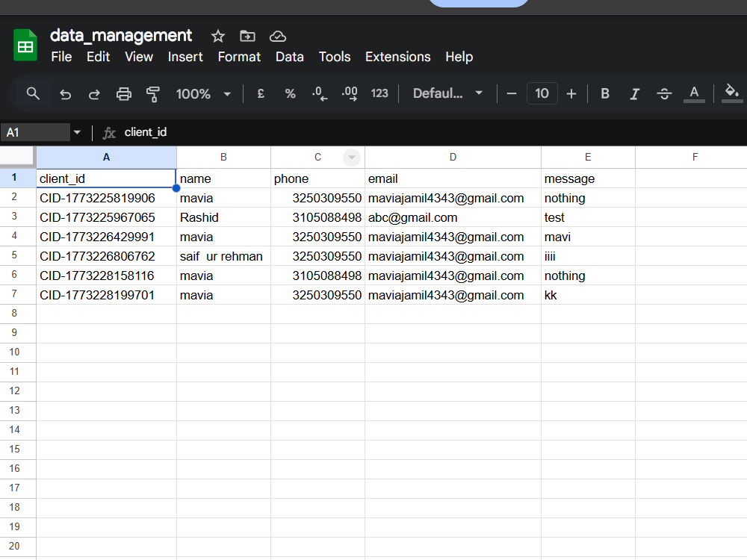Activate the paint format tool
Screen dimensions: 747x560
153,94
